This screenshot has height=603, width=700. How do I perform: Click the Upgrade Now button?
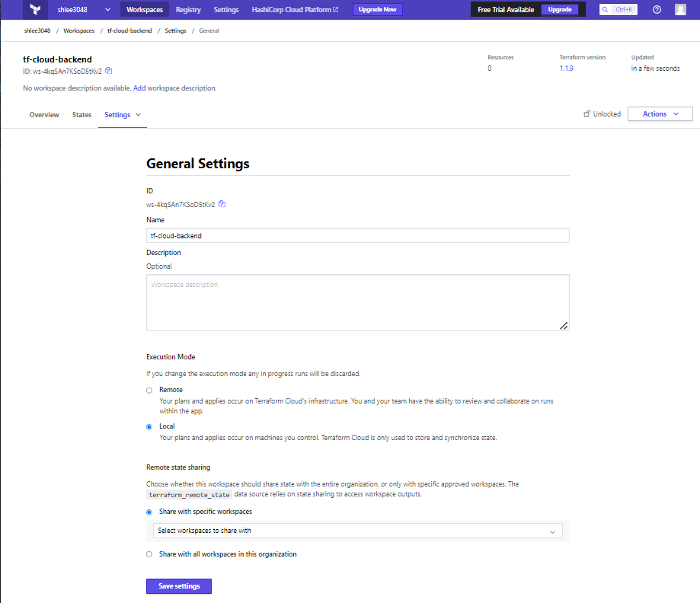tap(377, 9)
